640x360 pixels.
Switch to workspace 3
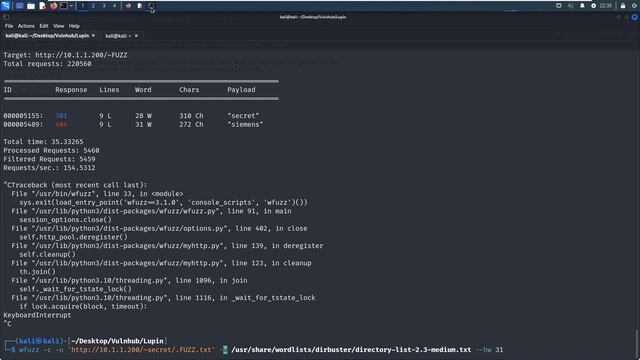click(x=104, y=6)
